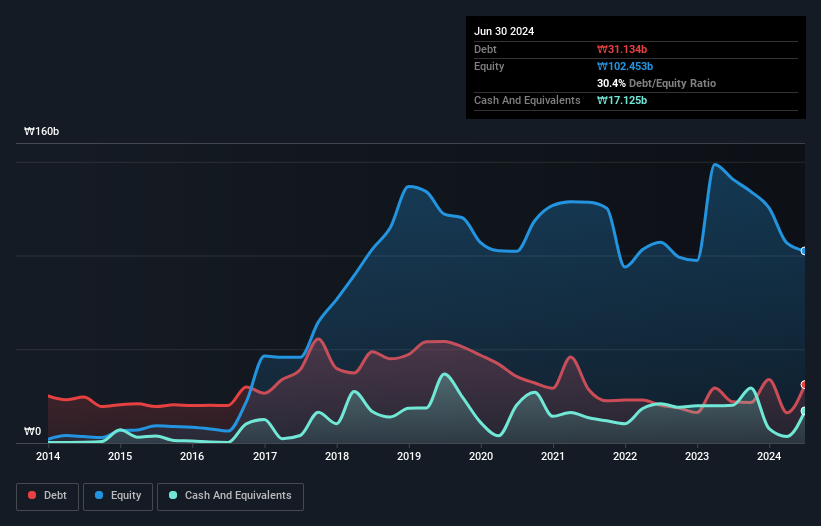Select the 2022 axis label
This screenshot has width=821, height=526.
click(625, 456)
